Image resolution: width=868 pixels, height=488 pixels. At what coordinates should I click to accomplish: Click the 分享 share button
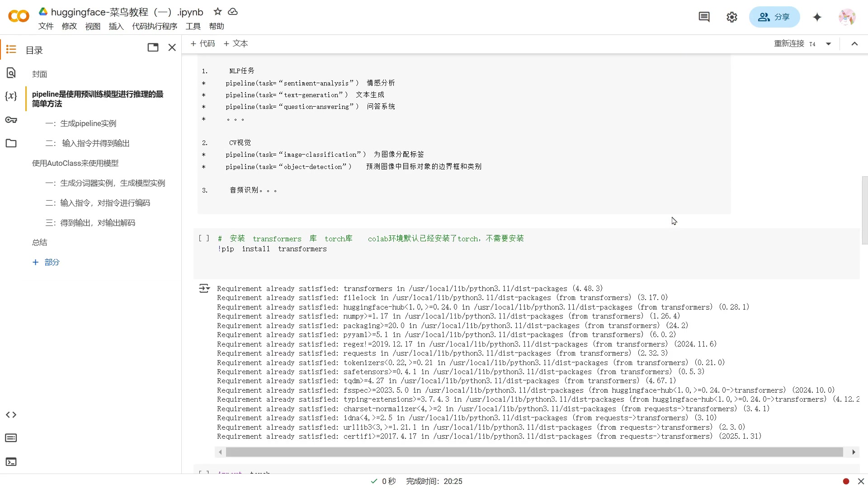pyautogui.click(x=774, y=17)
